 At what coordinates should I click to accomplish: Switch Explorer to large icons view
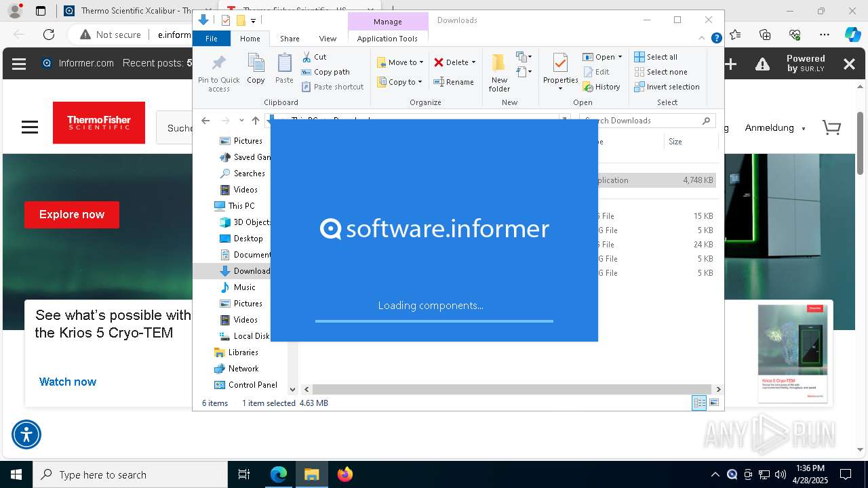click(x=714, y=403)
